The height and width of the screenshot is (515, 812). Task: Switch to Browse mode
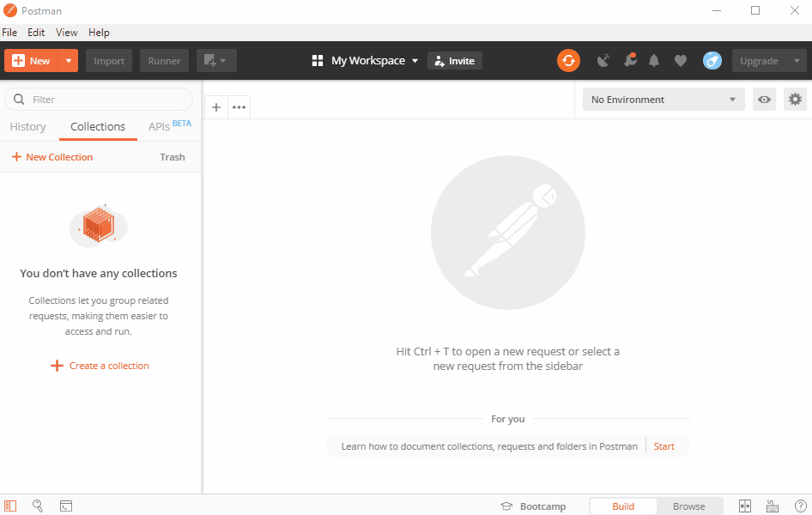(688, 506)
